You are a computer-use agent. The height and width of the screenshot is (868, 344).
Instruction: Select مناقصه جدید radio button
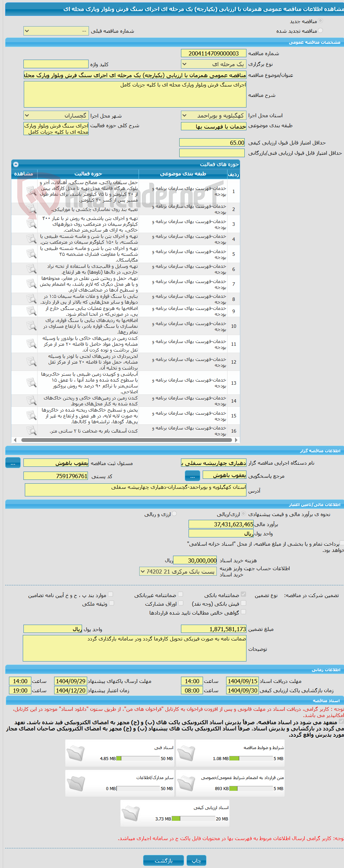coord(321,21)
